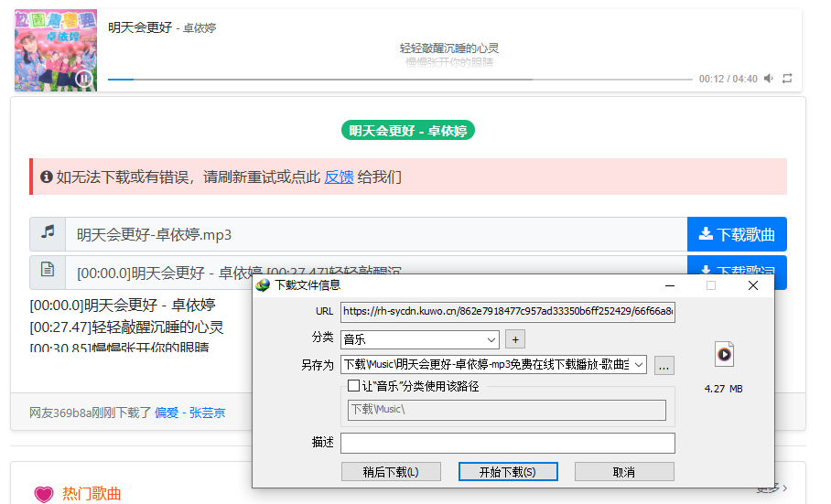Enable the 让"音乐"分类使用该路径 checkbox
Screen dimensions: 831x504
[x=353, y=385]
